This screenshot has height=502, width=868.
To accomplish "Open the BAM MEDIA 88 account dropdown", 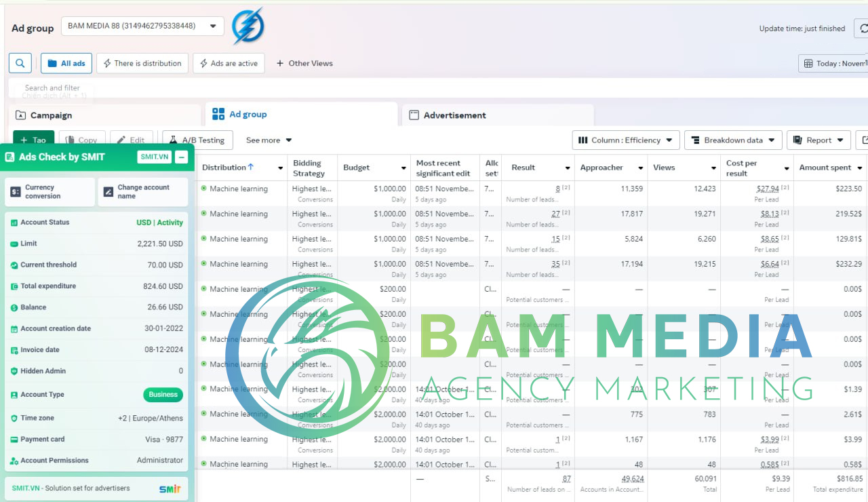I will point(142,26).
